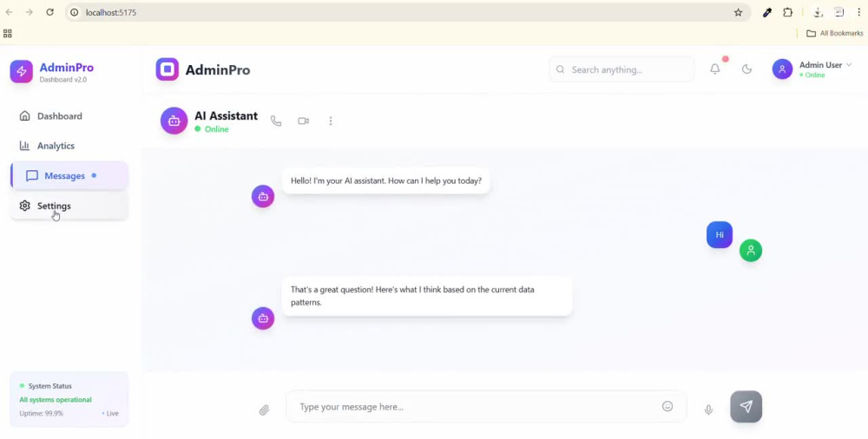Click the AdminPro square logo in header
The height and width of the screenshot is (439, 868).
click(168, 69)
